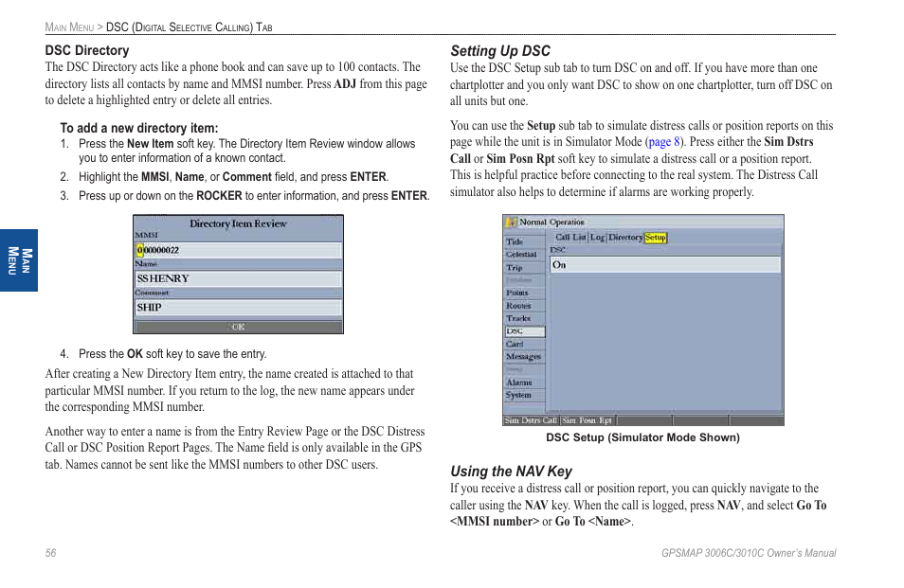
Task: Hit the Sim Dstrs Call soft key
Action: pos(531,420)
